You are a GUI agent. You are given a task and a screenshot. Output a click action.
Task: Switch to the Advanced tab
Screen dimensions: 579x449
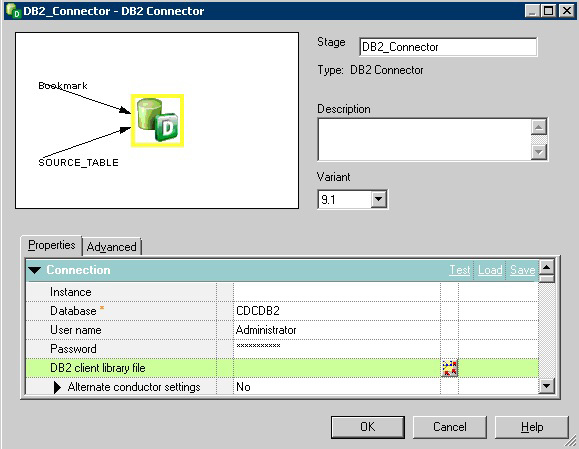112,247
